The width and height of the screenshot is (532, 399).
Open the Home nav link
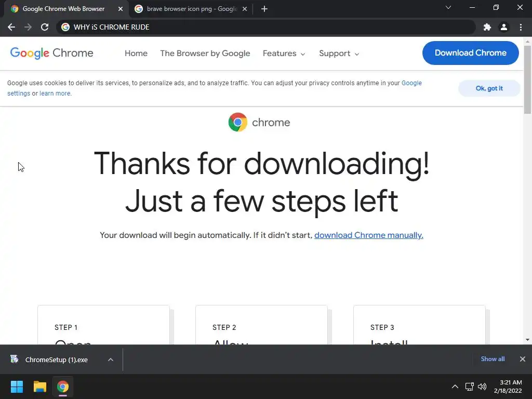coord(136,54)
